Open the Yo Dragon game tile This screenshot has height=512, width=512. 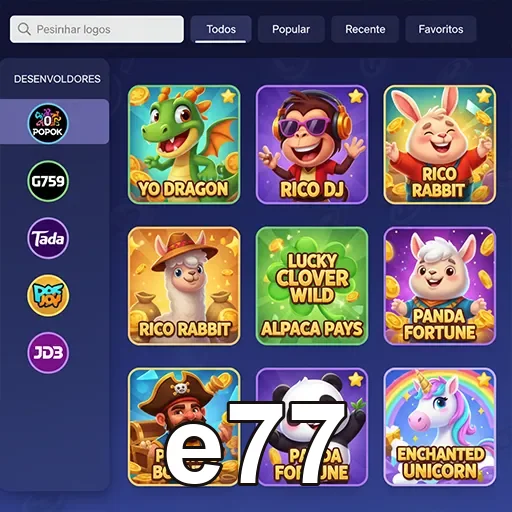pos(184,144)
